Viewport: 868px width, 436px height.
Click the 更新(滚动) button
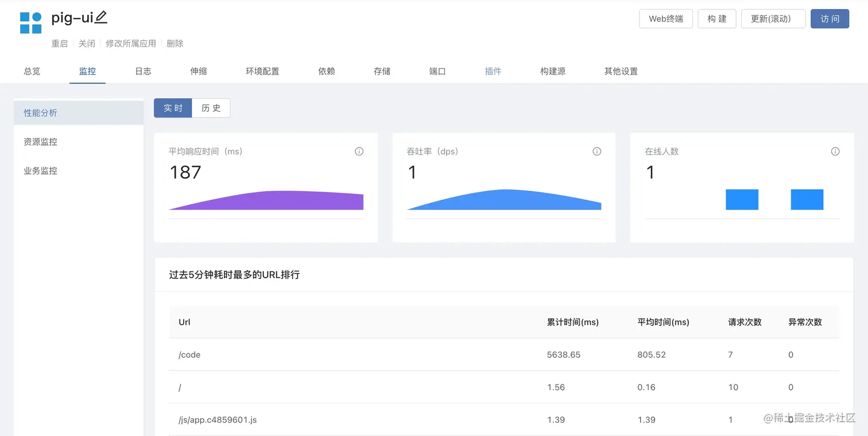(x=773, y=18)
